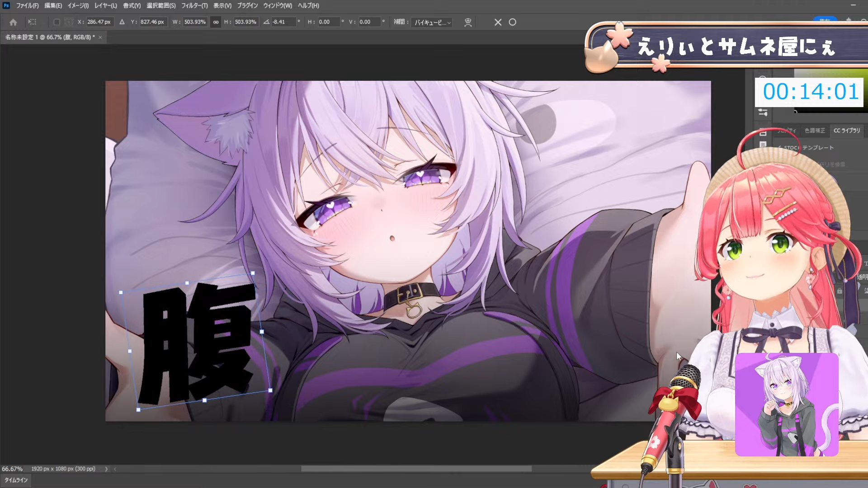This screenshot has width=868, height=488.
Task: Click the reference point location grid
Action: pos(69,22)
